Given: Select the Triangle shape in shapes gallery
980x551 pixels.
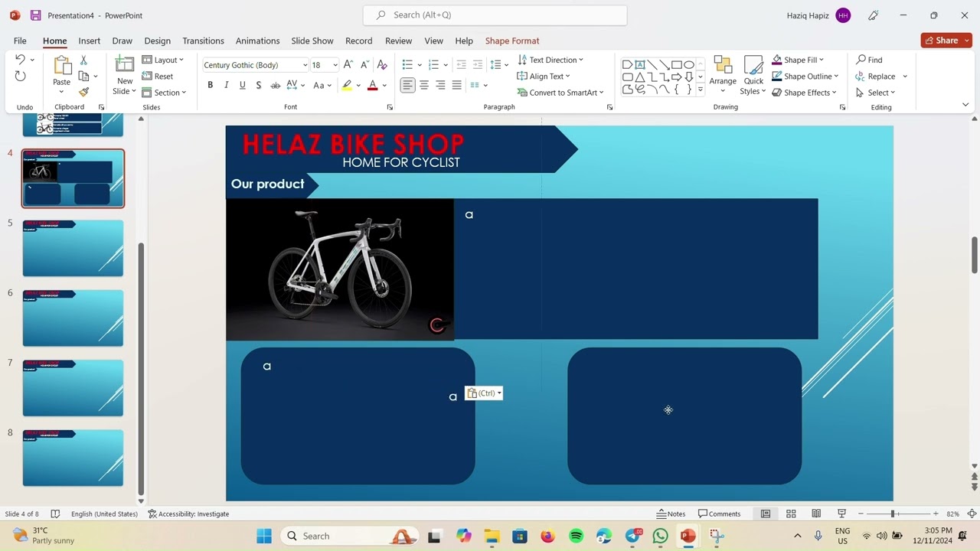Looking at the screenshot, I should [639, 77].
